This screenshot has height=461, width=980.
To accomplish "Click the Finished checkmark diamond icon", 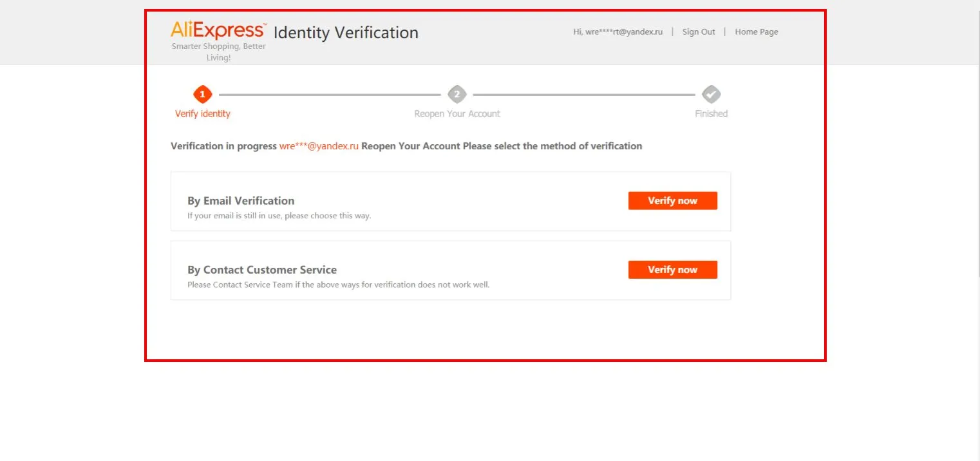I will (x=711, y=95).
